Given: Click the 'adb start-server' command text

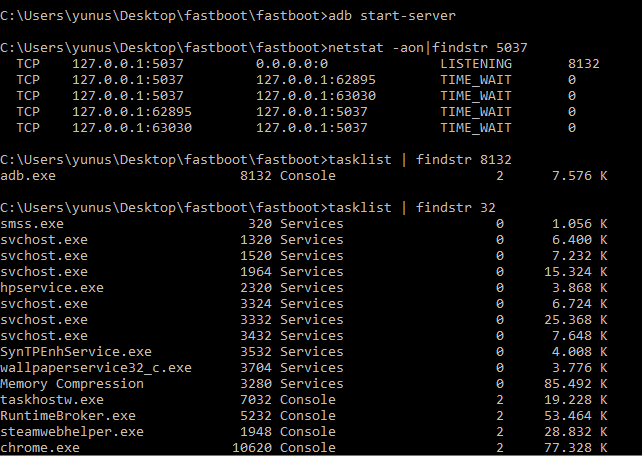Looking at the screenshot, I should coord(392,16).
